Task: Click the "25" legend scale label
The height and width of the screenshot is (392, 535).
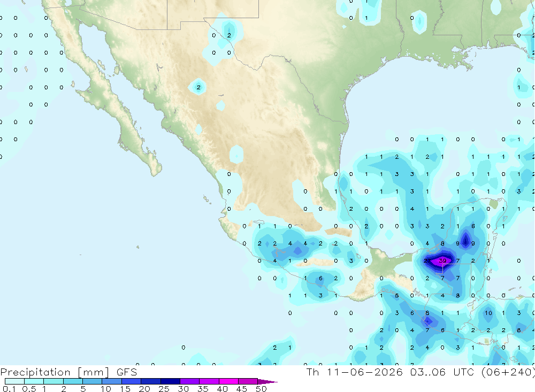Action: coord(164,389)
